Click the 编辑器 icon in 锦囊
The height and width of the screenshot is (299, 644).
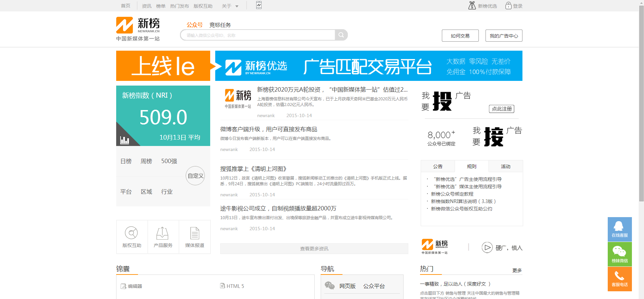click(123, 286)
